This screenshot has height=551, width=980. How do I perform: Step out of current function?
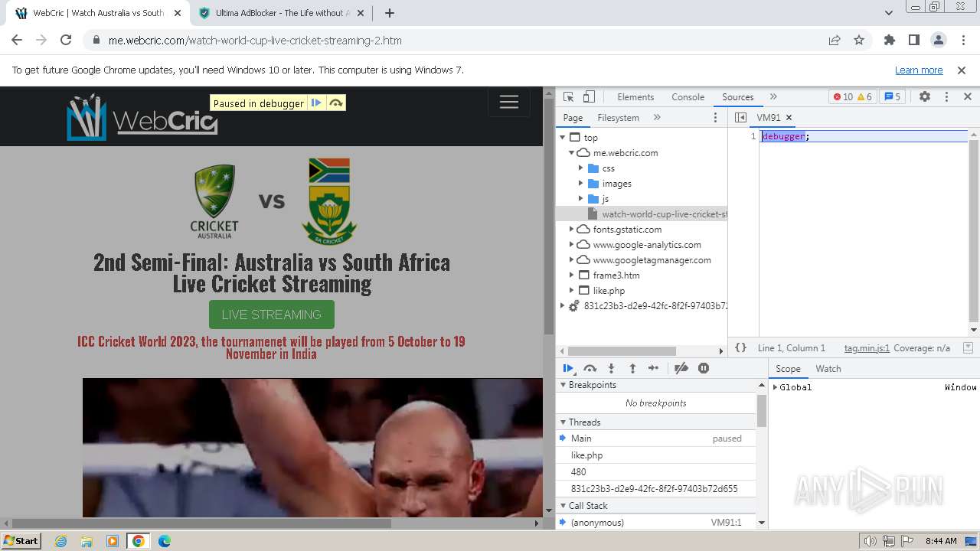tap(632, 368)
